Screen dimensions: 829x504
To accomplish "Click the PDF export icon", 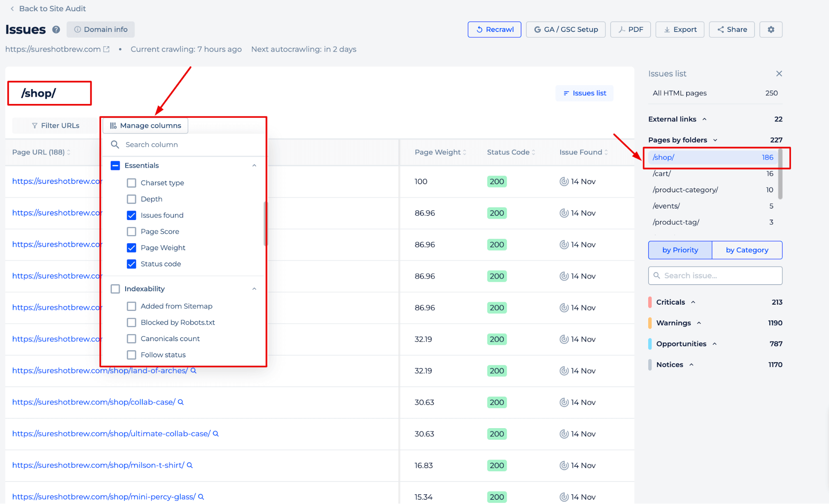I will (x=630, y=29).
